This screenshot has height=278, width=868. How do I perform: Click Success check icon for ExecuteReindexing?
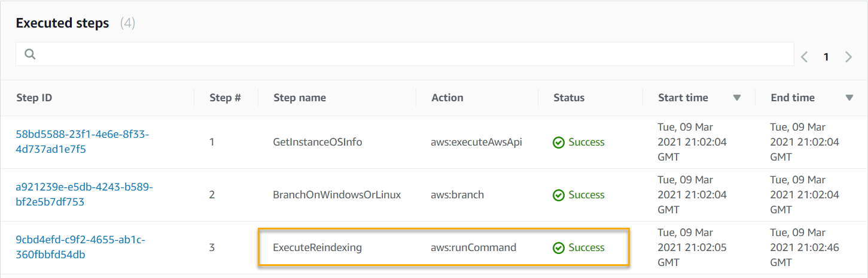click(559, 248)
